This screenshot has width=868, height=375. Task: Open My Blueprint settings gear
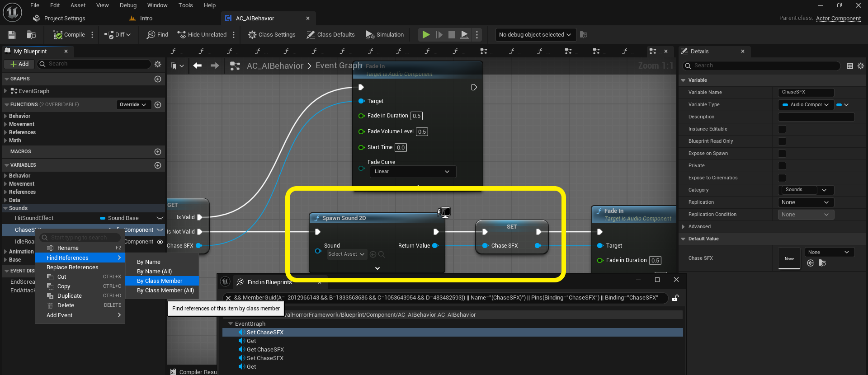pyautogui.click(x=158, y=64)
